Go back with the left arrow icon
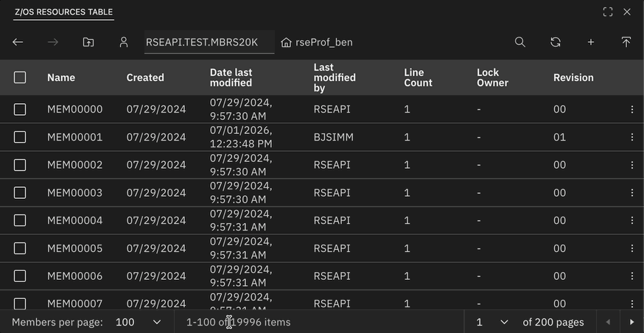Image resolution: width=644 pixels, height=333 pixels. (x=18, y=42)
